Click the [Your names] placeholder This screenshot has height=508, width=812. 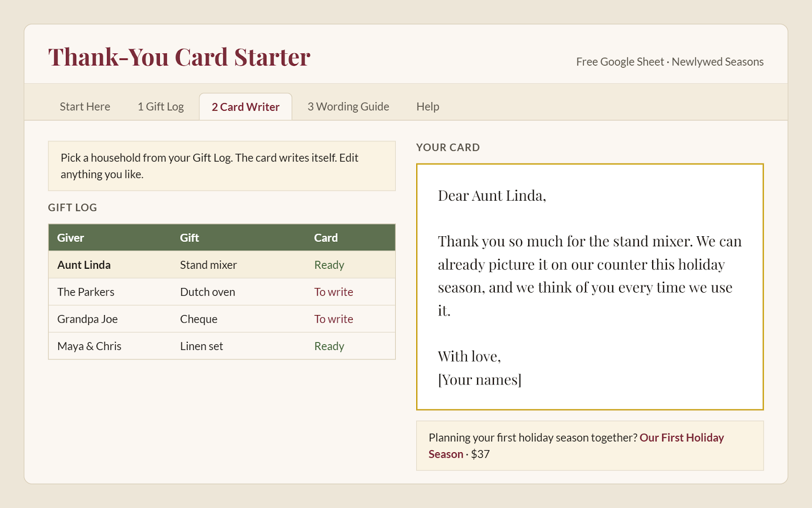(480, 379)
